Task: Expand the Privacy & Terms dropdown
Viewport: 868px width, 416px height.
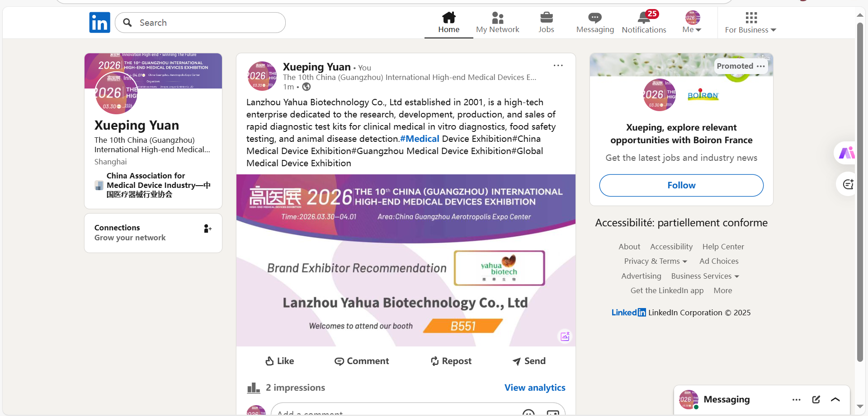Action: [656, 261]
